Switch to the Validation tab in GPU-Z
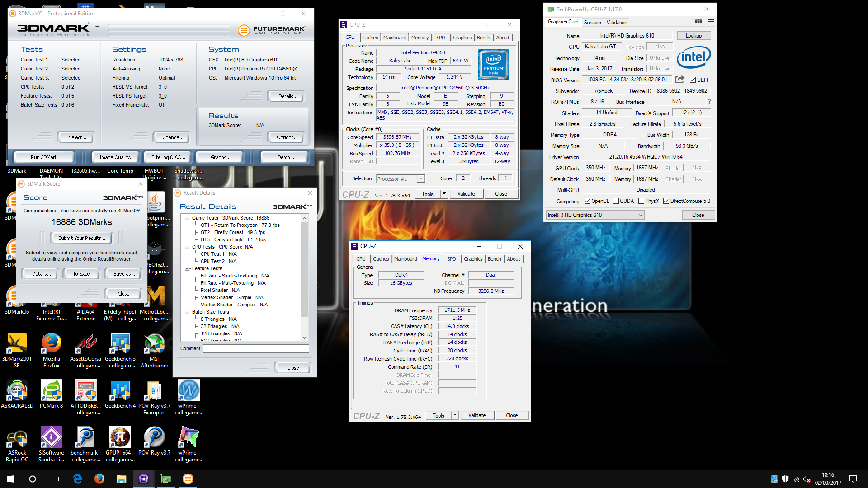 pos(617,23)
